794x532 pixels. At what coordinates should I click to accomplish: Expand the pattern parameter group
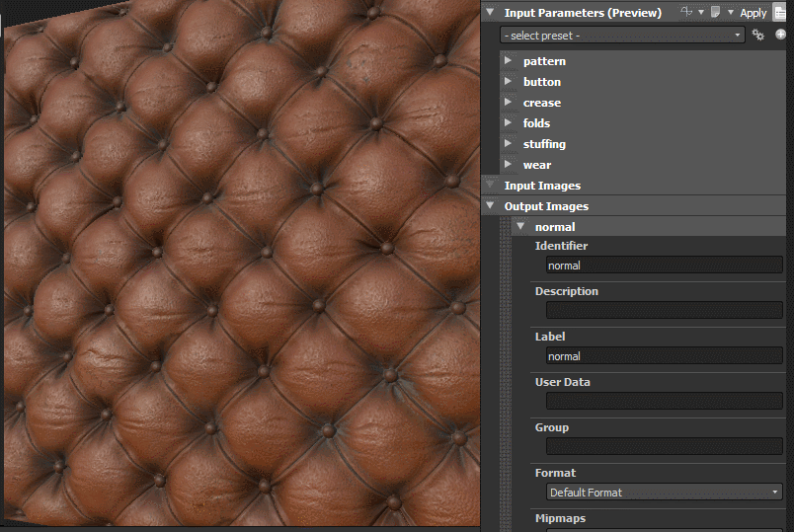point(508,60)
